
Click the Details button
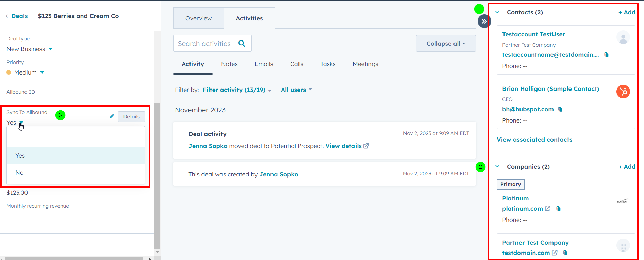point(131,117)
